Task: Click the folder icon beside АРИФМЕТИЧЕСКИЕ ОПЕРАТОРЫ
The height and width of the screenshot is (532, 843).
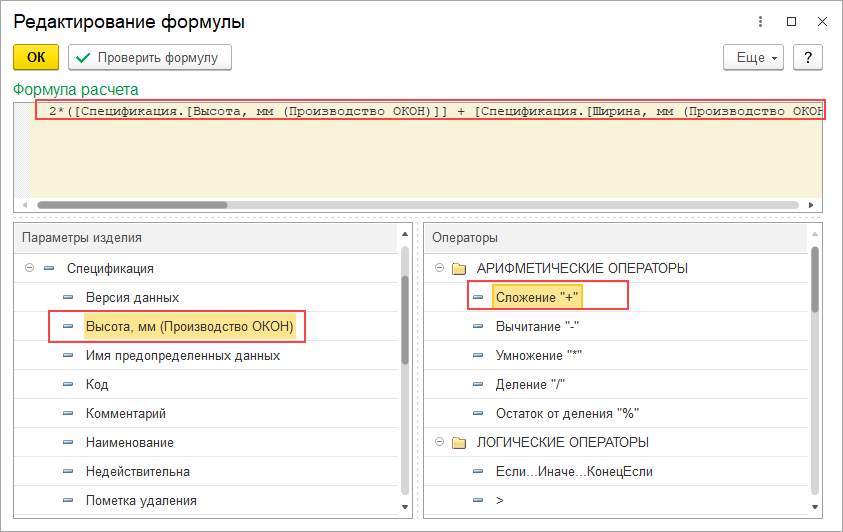Action: click(x=459, y=269)
